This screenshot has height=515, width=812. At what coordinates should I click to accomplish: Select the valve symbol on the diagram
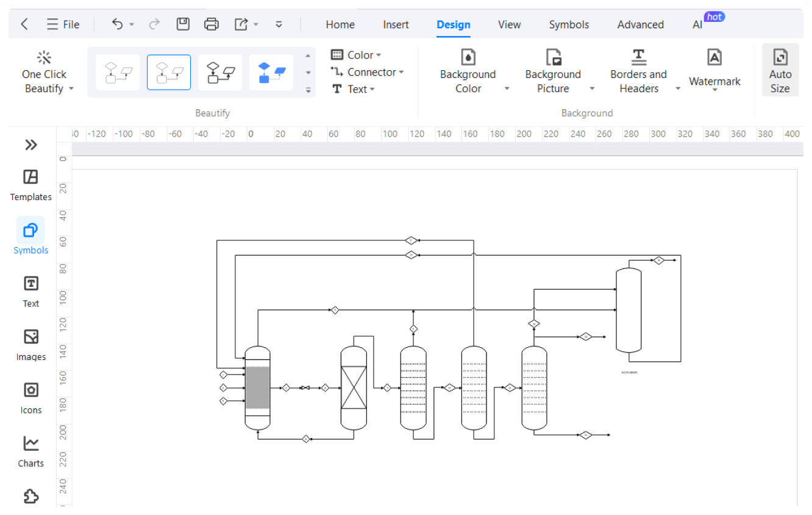click(305, 387)
